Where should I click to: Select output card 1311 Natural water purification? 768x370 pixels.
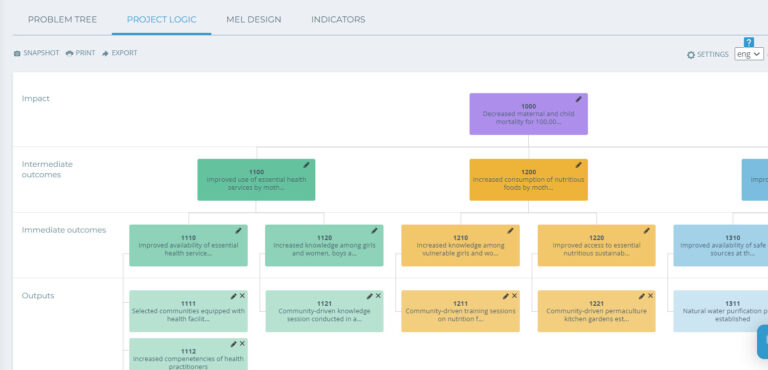click(x=720, y=311)
